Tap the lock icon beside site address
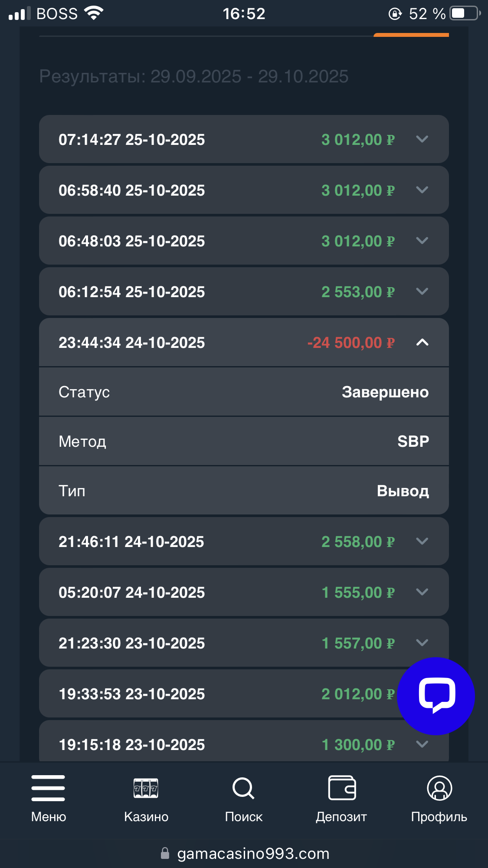 [165, 853]
